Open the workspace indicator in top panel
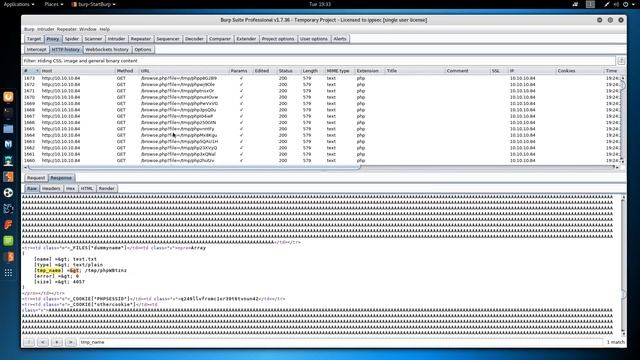 (x=590, y=4)
